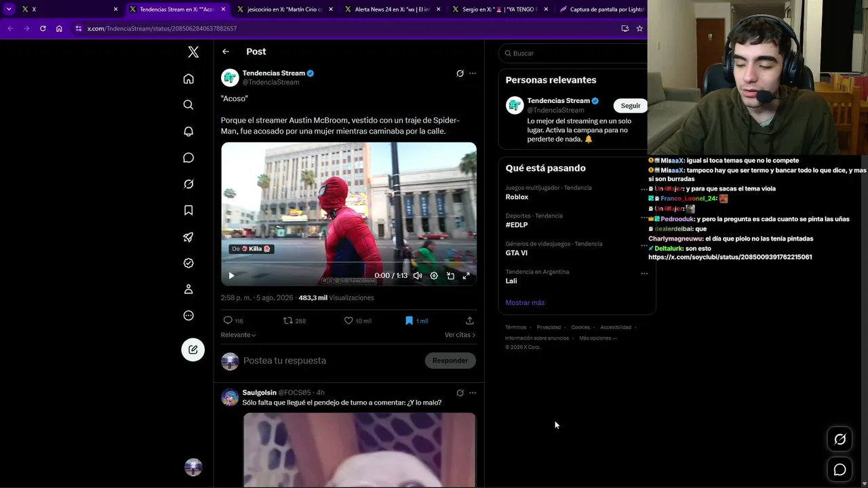This screenshot has width=868, height=488.
Task: Switch to the jesicocirio en X tab
Action: [286, 9]
